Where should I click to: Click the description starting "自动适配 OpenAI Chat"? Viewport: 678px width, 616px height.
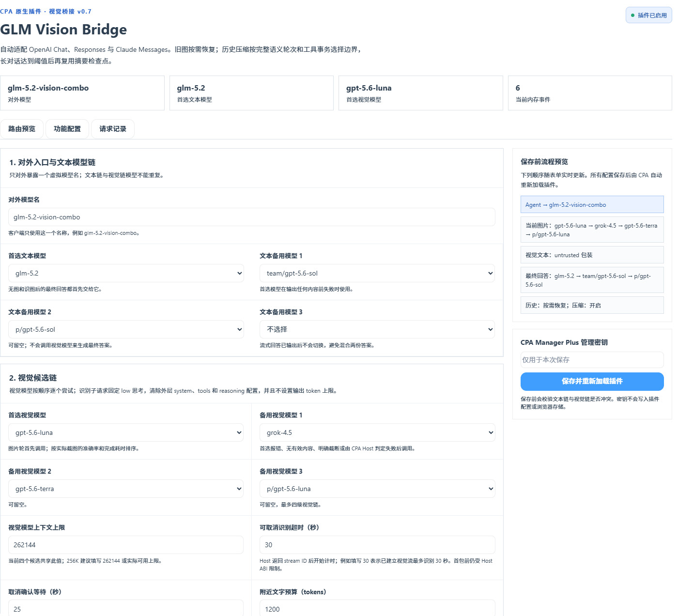point(181,55)
